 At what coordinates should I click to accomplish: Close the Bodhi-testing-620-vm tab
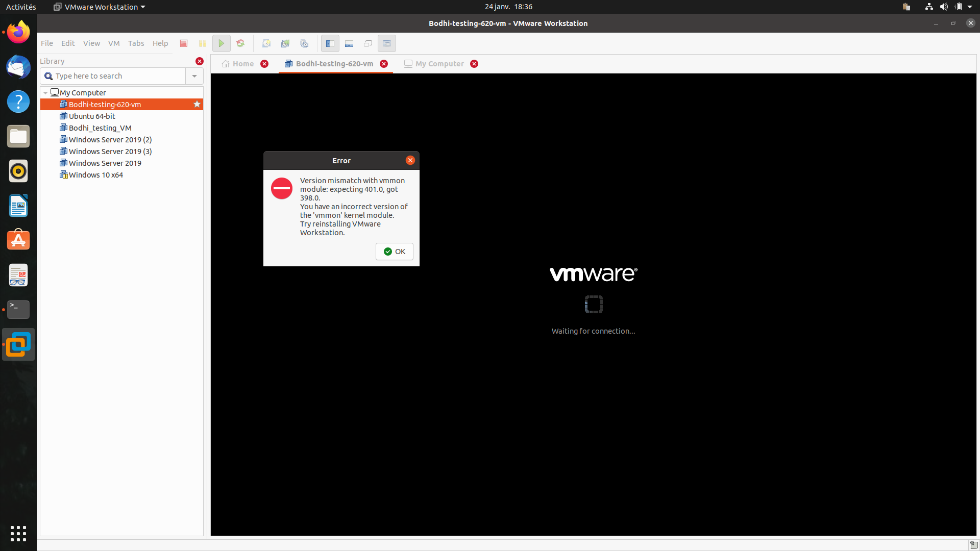click(x=384, y=64)
